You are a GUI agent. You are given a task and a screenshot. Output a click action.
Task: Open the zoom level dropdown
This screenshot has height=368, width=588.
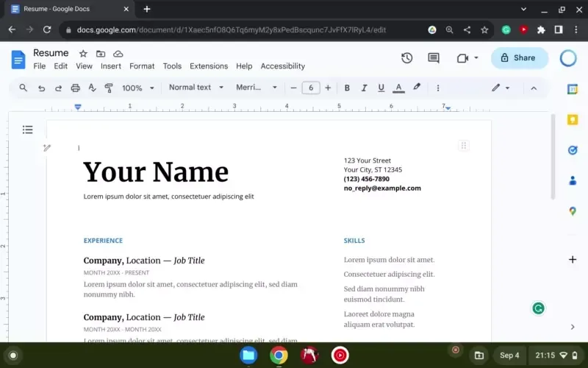point(138,88)
